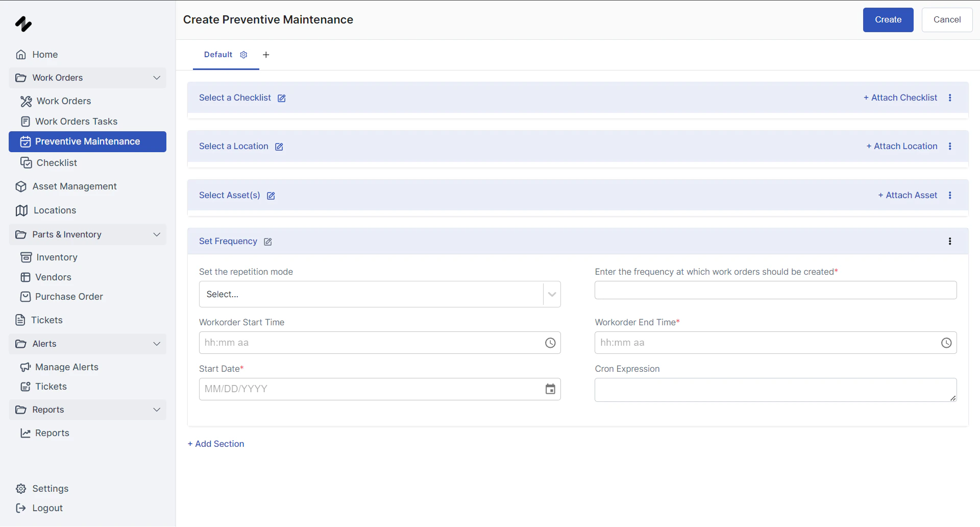This screenshot has height=527, width=980.
Task: Open more options for the Checklist section
Action: (x=950, y=98)
